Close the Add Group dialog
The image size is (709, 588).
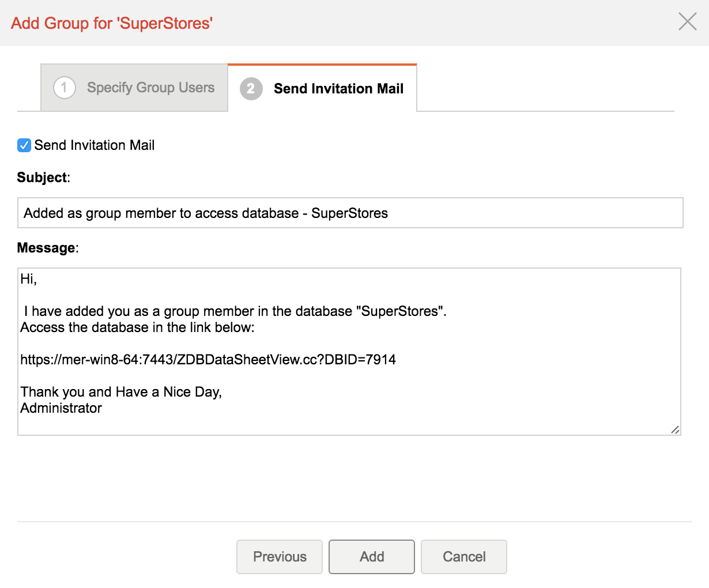click(687, 22)
